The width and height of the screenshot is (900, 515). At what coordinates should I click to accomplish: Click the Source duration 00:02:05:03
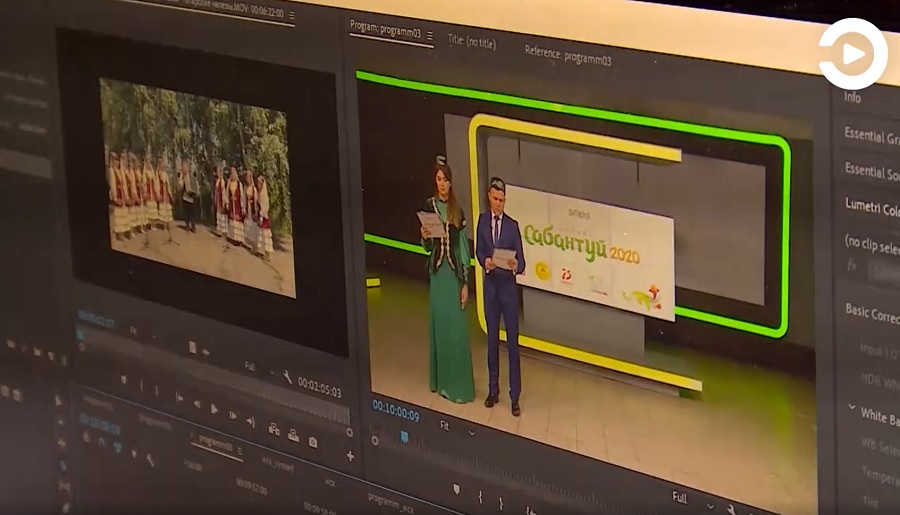pos(319,388)
